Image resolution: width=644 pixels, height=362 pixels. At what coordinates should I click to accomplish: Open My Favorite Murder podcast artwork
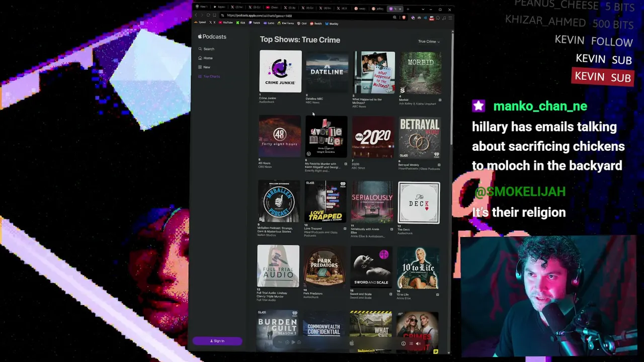point(327,137)
